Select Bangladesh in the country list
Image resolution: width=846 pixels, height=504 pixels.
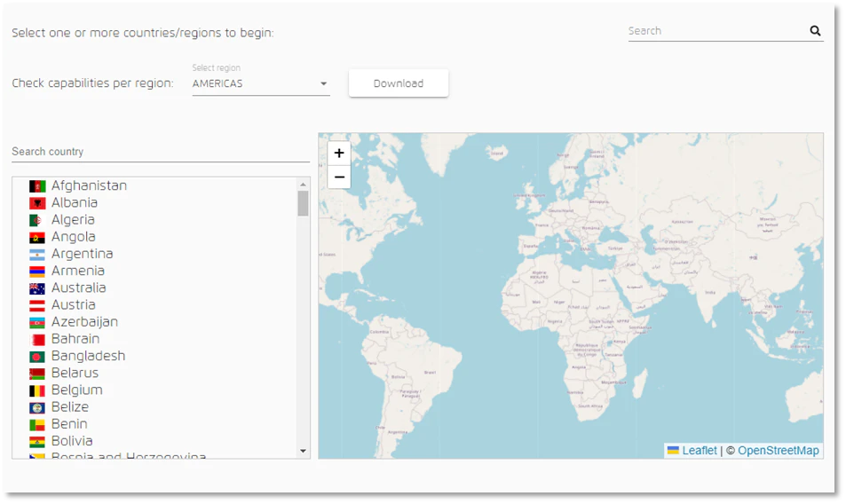[89, 357]
